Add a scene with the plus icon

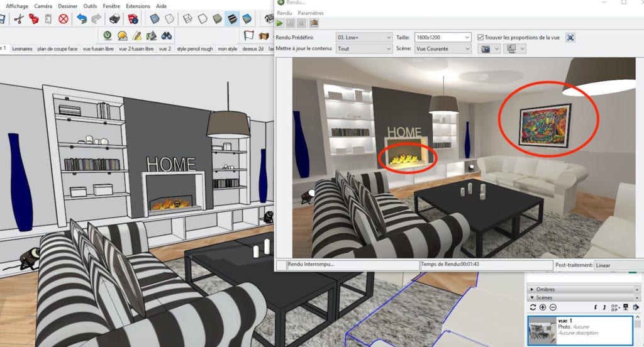click(x=543, y=307)
